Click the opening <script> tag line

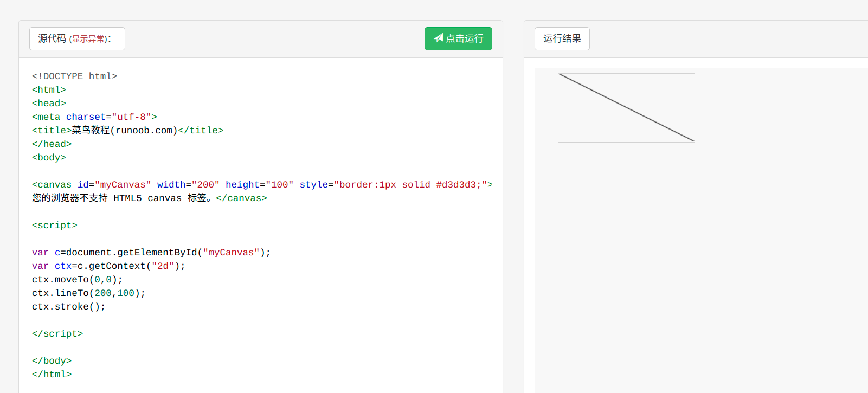(x=54, y=226)
